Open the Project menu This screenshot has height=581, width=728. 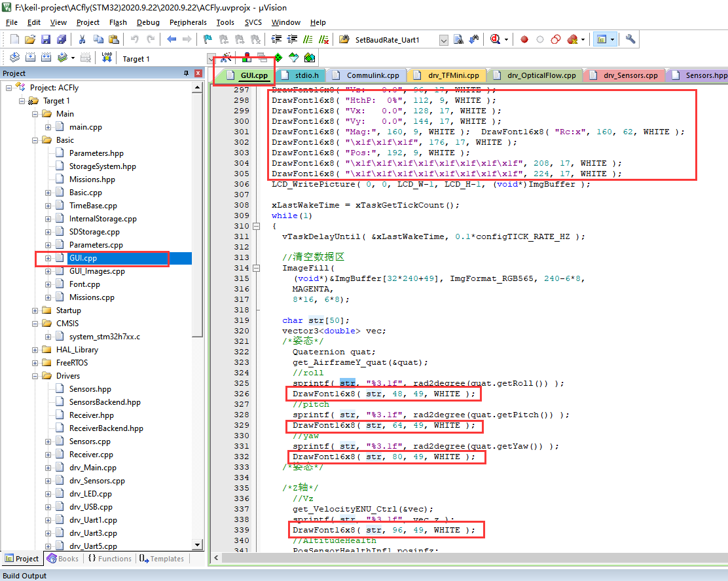pyautogui.click(x=88, y=22)
